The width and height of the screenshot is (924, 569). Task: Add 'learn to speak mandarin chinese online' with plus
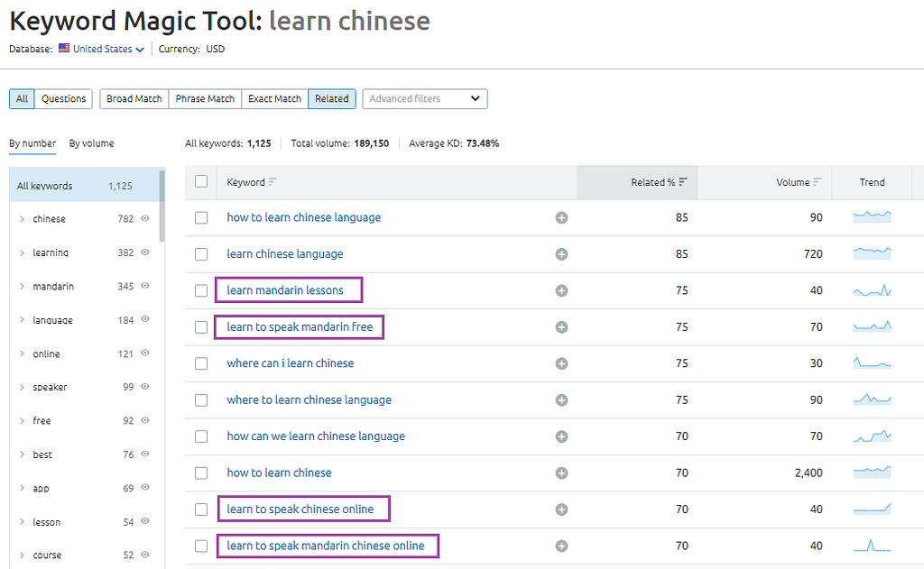561,546
